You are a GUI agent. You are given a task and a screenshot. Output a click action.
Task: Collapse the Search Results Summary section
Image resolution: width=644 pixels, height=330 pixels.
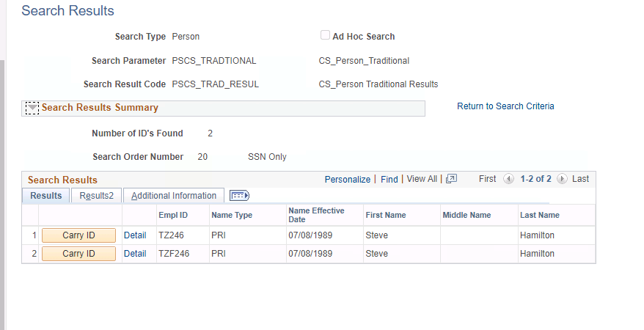click(x=32, y=108)
